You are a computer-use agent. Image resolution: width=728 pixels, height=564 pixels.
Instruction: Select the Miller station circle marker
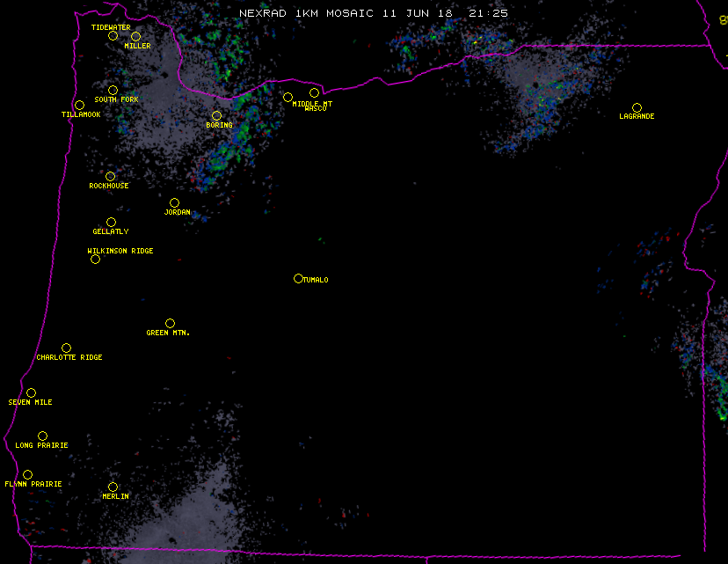[135, 37]
